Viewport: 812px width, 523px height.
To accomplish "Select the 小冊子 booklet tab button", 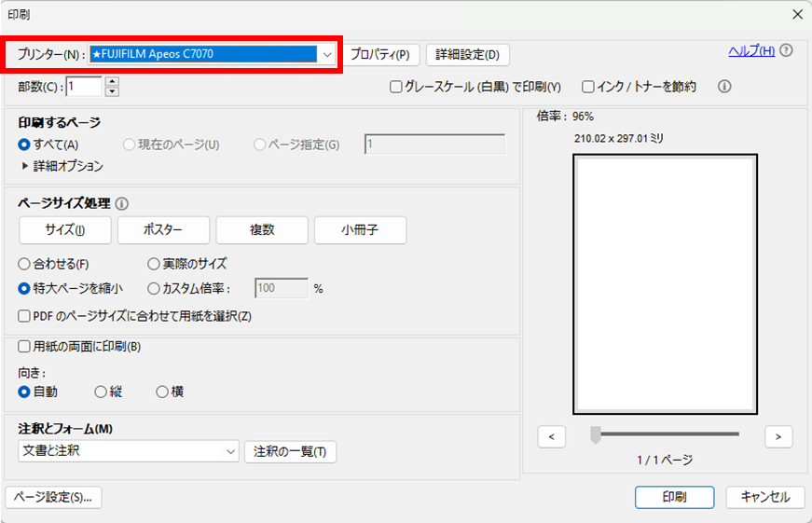I will [361, 230].
